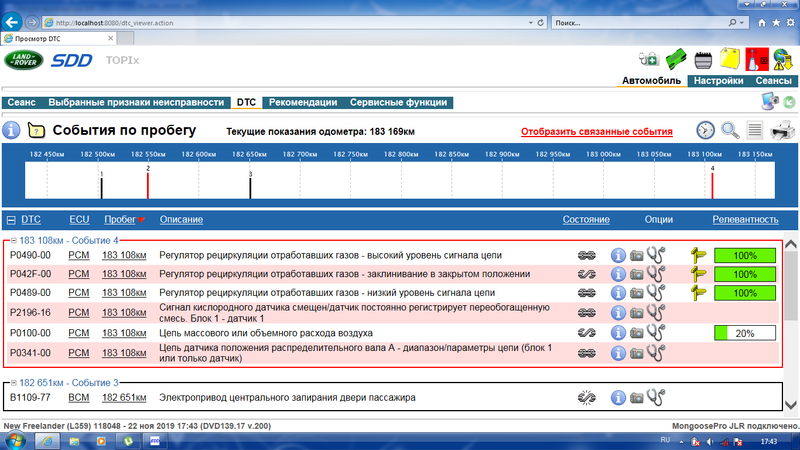Click the 20% relevance bar for P0100-00

(x=745, y=333)
